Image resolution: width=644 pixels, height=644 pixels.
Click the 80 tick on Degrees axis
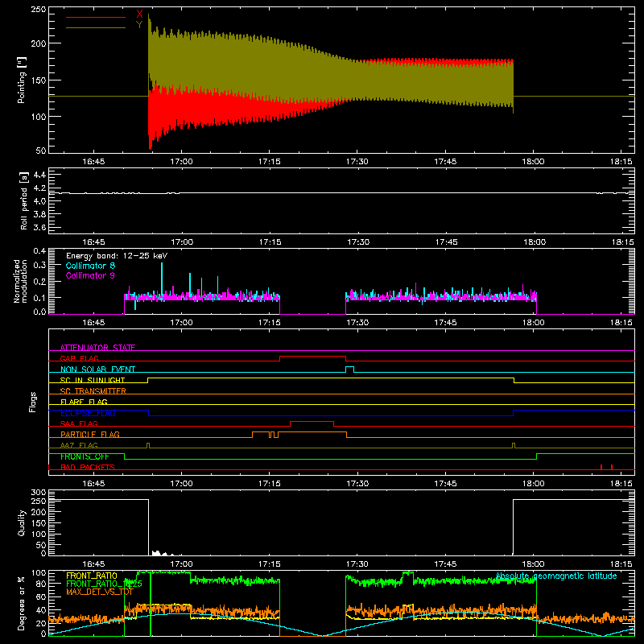[42, 584]
